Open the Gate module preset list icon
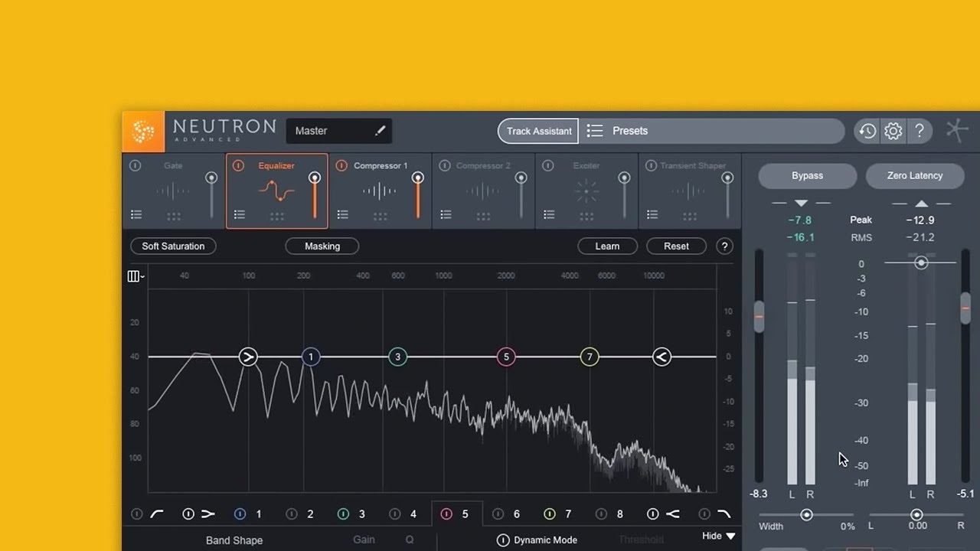Viewport: 980px width, 551px height. click(x=136, y=215)
